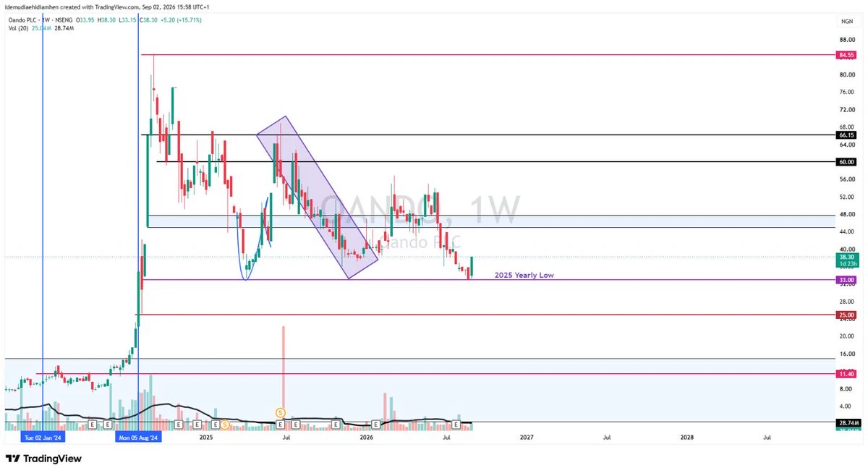Select the 11.40 red price label
This screenshot has width=868, height=473.
(846, 374)
